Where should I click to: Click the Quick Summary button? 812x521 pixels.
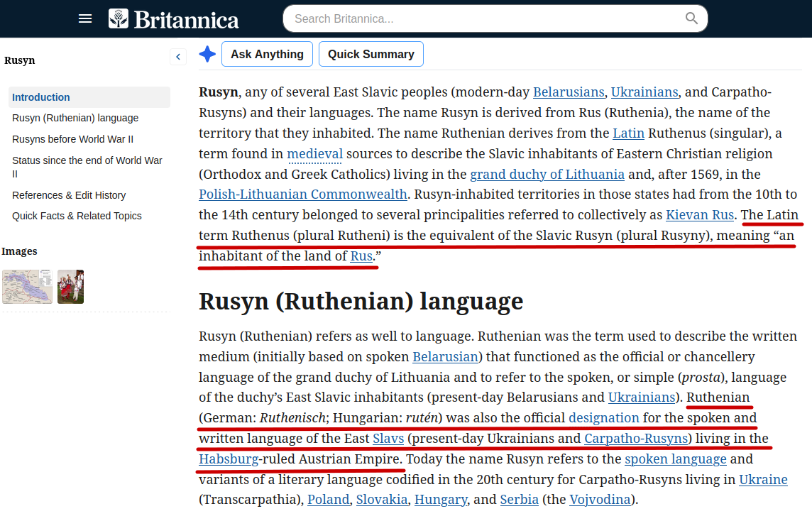(x=371, y=54)
